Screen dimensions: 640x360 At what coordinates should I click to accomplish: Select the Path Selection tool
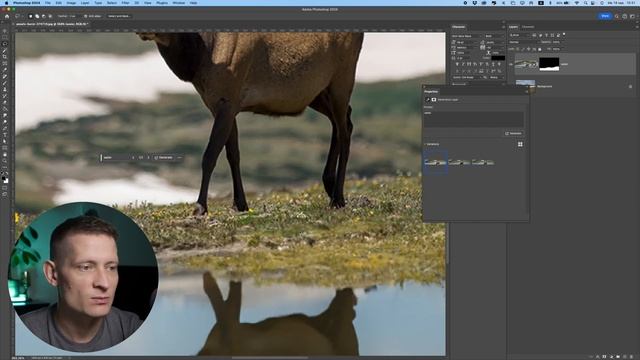tap(5, 141)
